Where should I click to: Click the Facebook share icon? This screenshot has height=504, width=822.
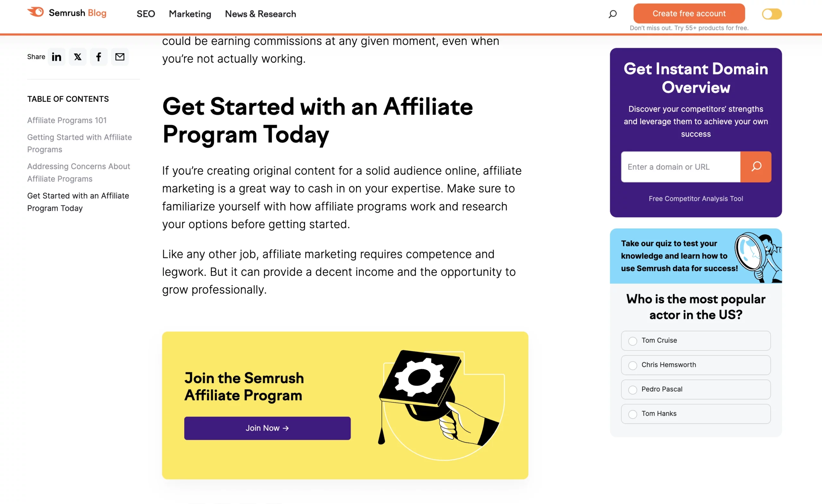click(x=99, y=56)
